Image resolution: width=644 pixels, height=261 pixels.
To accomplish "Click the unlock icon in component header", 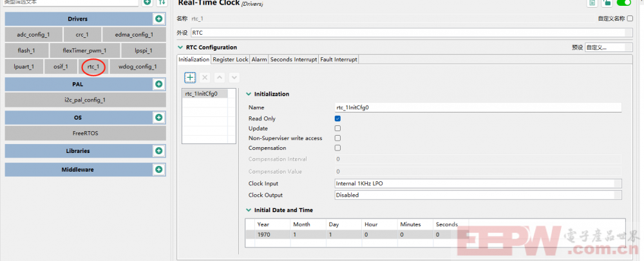I will [607, 3].
